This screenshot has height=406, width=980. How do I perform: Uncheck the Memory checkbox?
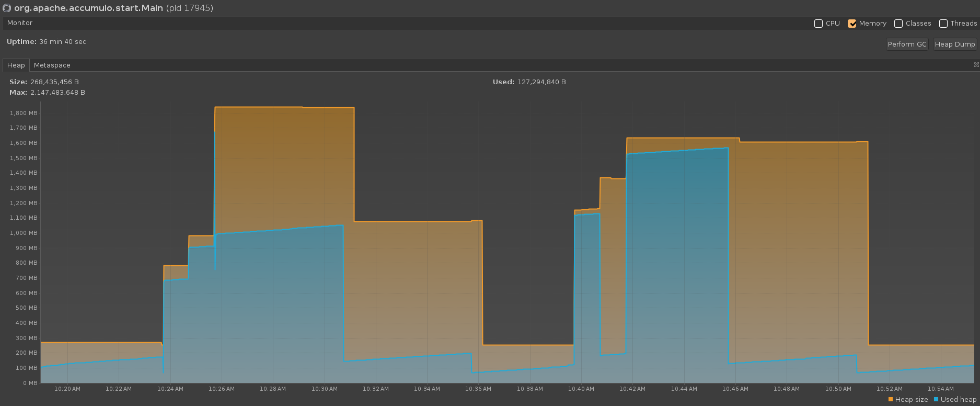(852, 24)
